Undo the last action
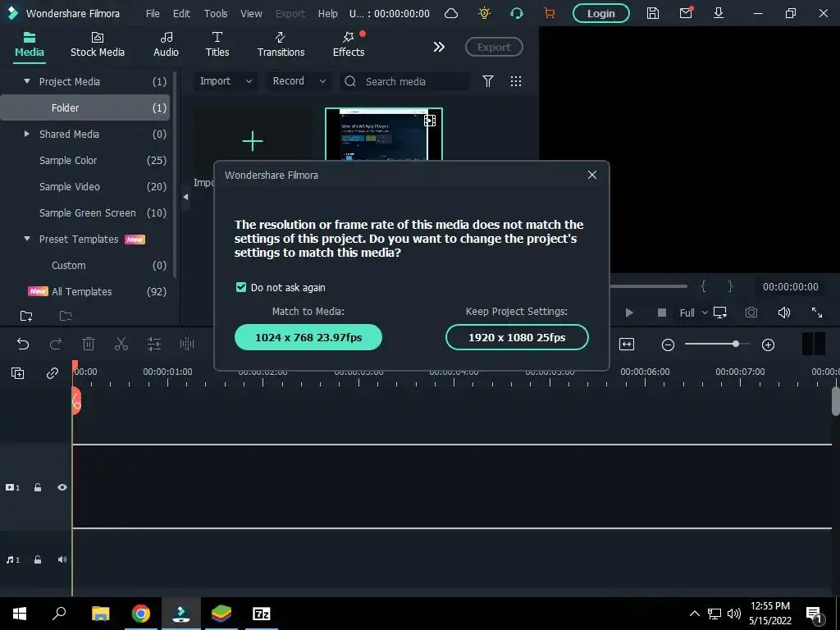Image resolution: width=840 pixels, height=630 pixels. click(x=23, y=344)
